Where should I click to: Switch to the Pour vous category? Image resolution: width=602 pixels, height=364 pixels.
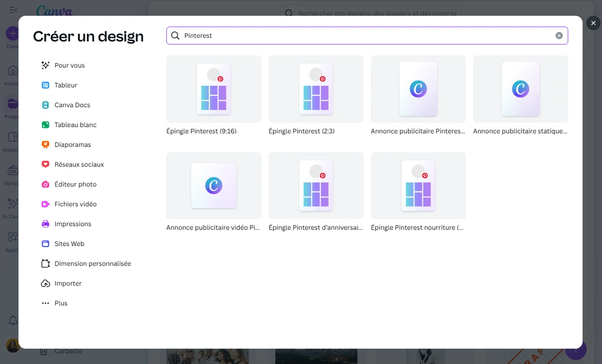[69, 65]
